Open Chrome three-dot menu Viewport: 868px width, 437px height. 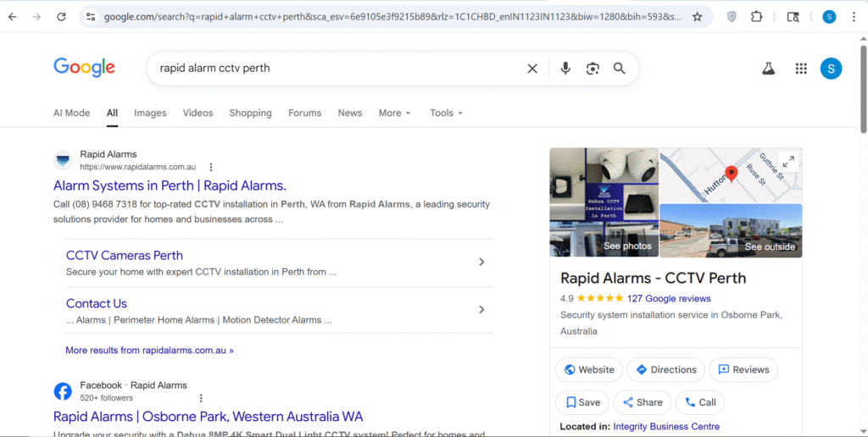coord(853,17)
